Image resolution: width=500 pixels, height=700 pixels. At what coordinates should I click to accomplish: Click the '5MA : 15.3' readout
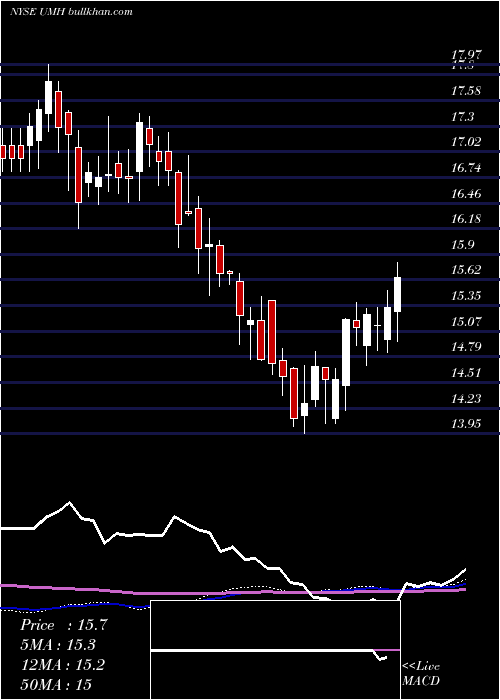pos(58,645)
